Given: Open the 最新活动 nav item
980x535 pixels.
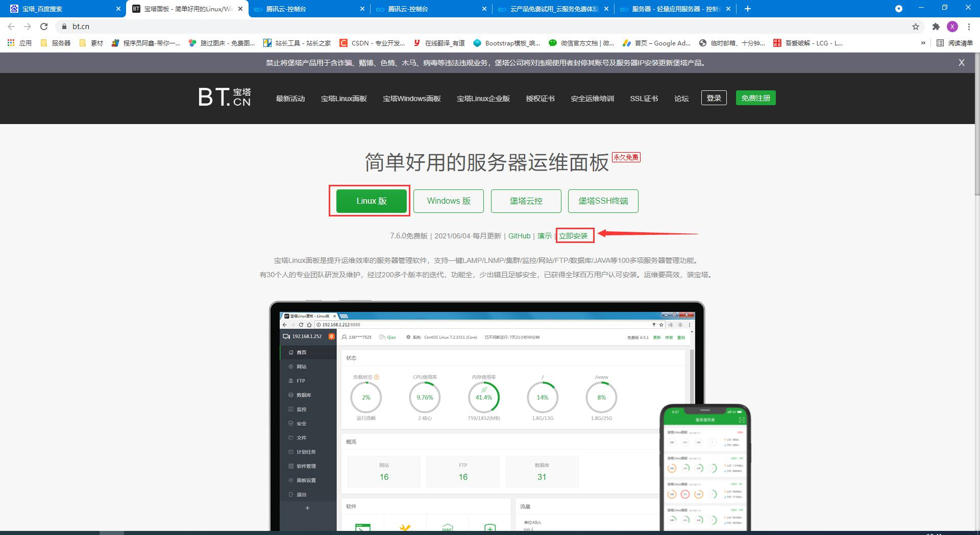Looking at the screenshot, I should pos(290,99).
